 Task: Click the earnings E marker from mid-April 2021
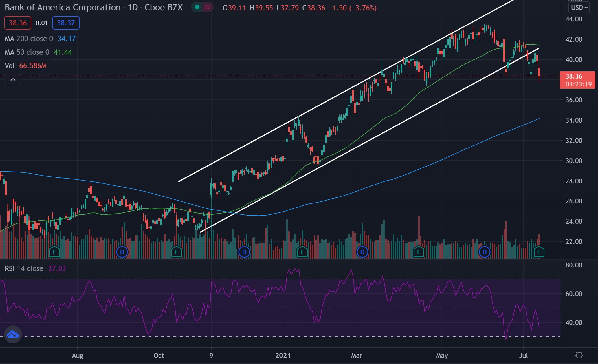click(x=419, y=252)
